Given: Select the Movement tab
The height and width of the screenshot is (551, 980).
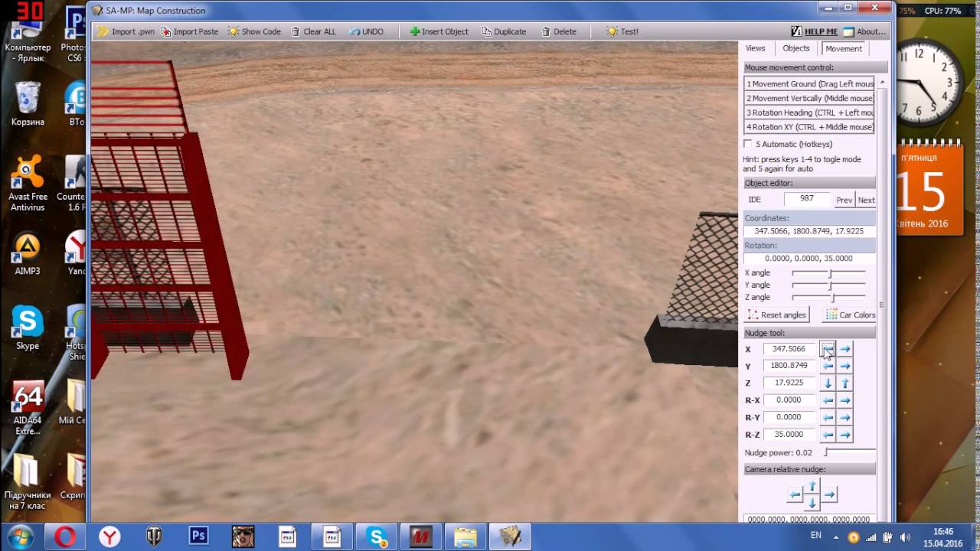Looking at the screenshot, I should coord(844,48).
